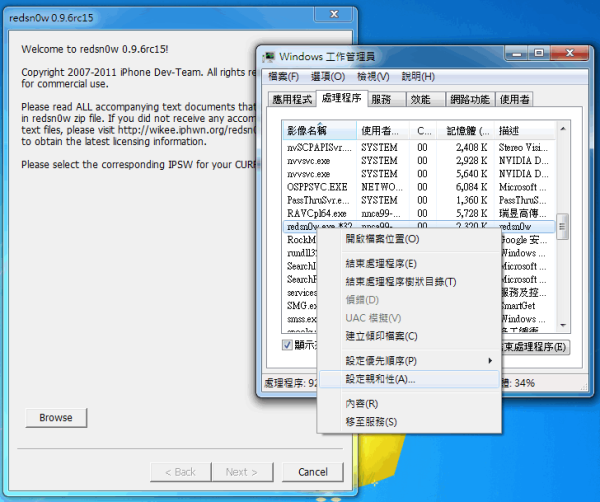Open the 選項(O) menu

click(328, 77)
